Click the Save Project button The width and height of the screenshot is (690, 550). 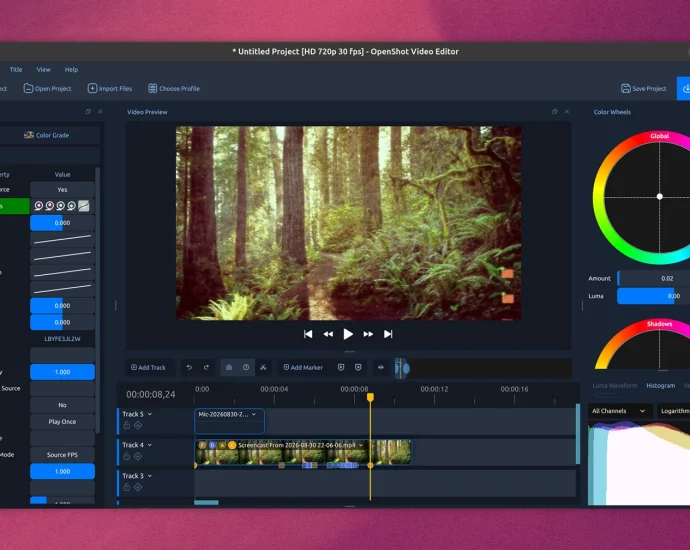pos(643,88)
